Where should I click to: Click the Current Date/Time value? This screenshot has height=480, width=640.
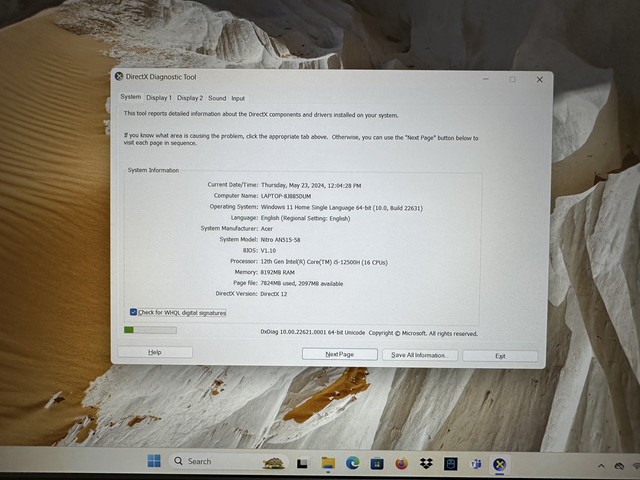tap(311, 185)
